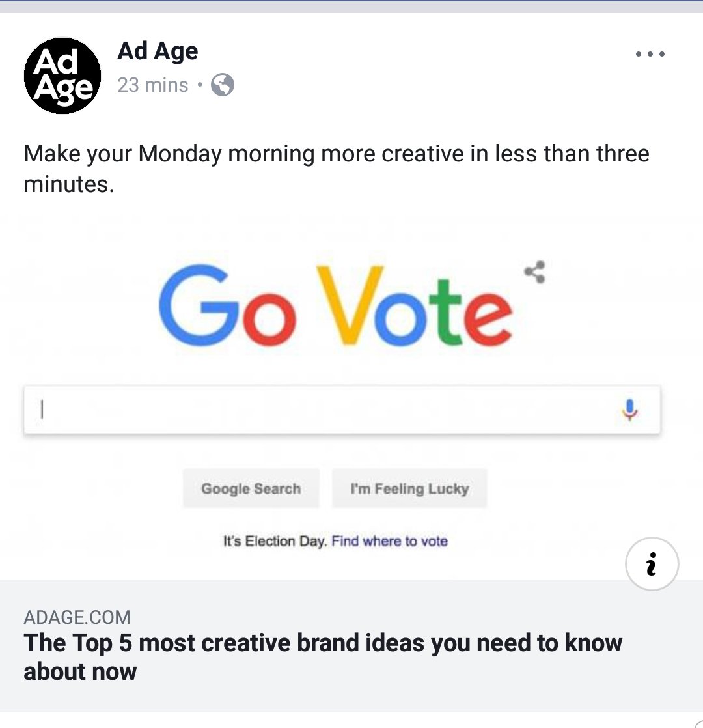The width and height of the screenshot is (703, 728).
Task: Open the "Top 5 most creative brand ideas" headline
Action: point(323,656)
